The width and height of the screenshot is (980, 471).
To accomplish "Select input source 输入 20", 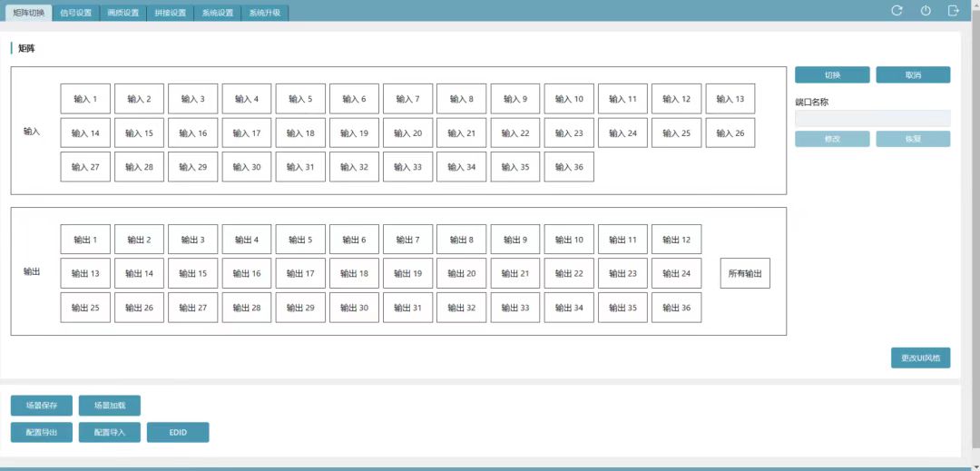I will click(x=407, y=133).
